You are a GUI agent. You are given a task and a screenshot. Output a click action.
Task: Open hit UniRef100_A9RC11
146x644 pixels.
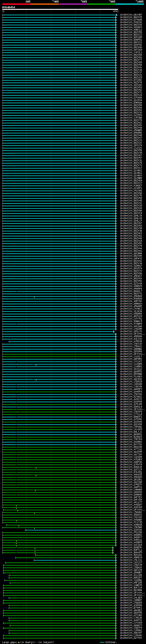[131, 30]
